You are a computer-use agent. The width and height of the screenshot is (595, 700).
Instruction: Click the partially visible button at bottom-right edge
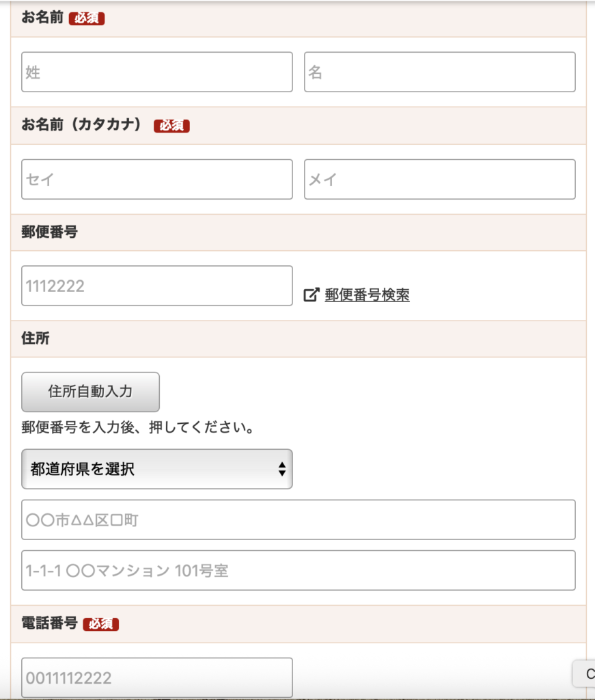(584, 673)
